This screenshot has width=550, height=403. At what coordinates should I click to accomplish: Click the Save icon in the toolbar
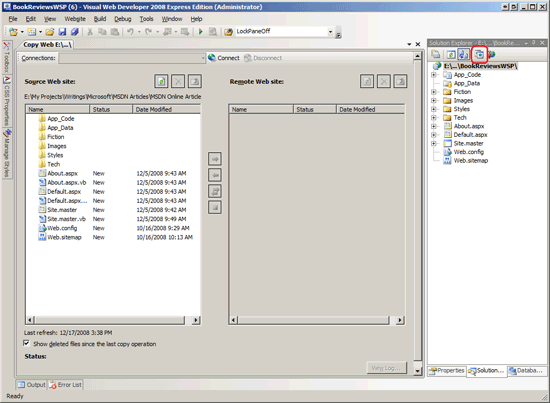coord(62,32)
